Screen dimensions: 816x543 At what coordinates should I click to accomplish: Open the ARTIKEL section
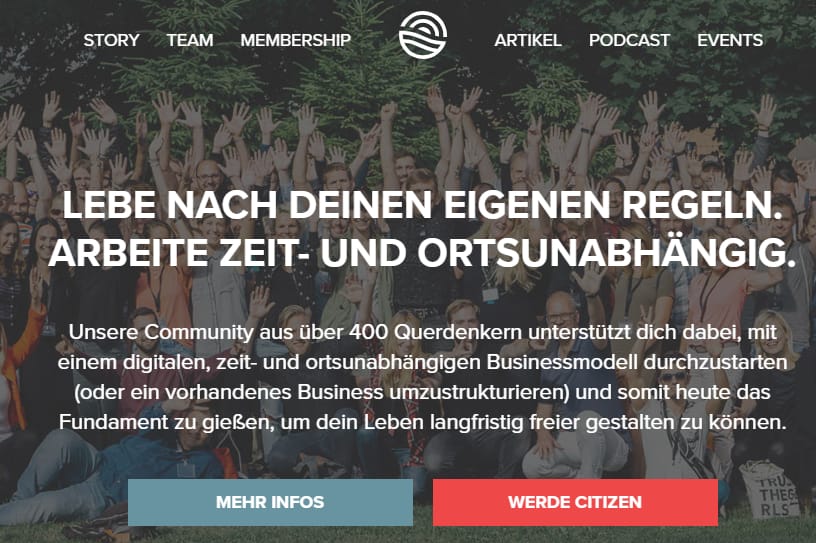[x=528, y=40]
